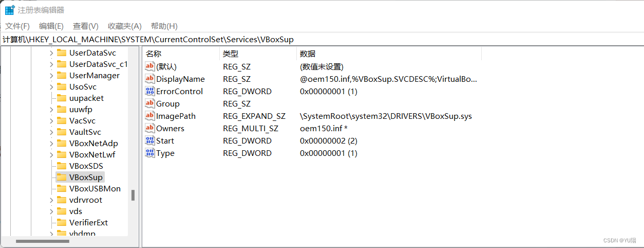Expand the VBoxNetAdp tree node
The height and width of the screenshot is (248, 644).
[x=51, y=144]
